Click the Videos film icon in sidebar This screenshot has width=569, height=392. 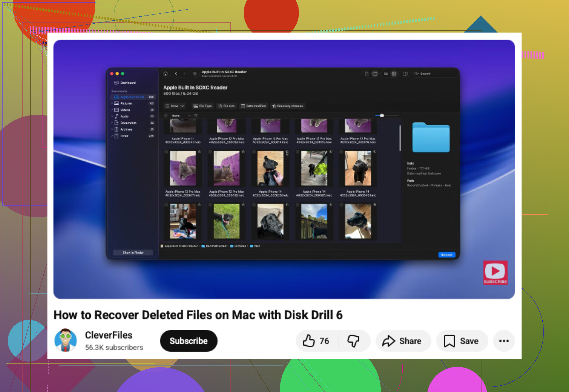pyautogui.click(x=116, y=110)
